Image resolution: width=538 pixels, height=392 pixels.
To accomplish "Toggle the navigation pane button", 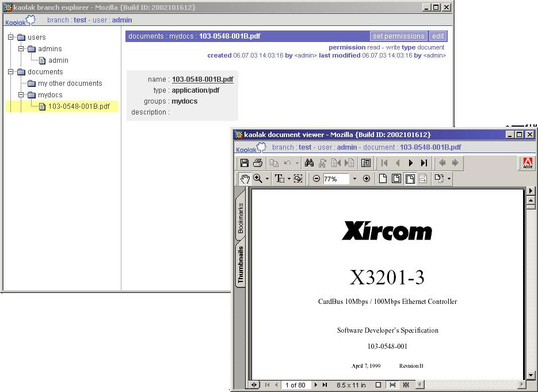I will coord(365,163).
